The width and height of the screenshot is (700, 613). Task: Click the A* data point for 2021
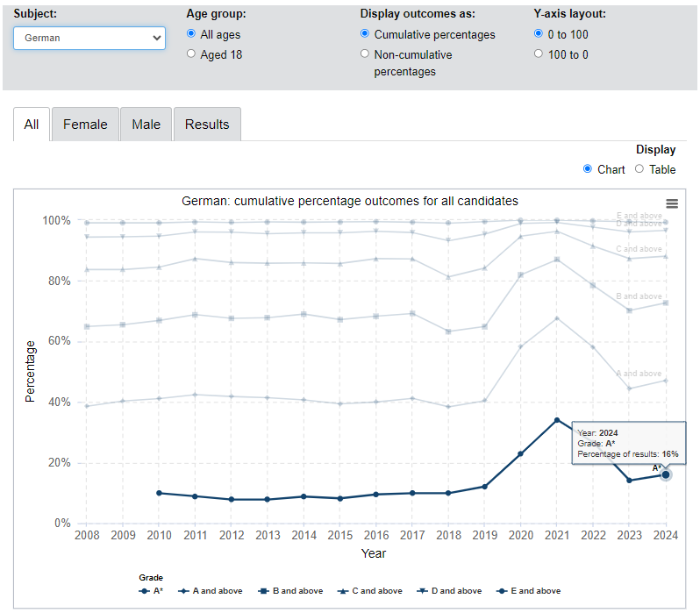[x=557, y=420]
